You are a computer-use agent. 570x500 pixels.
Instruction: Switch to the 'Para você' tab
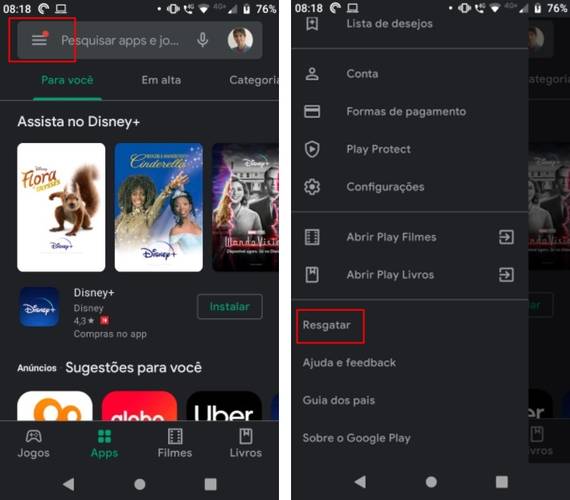tap(67, 80)
